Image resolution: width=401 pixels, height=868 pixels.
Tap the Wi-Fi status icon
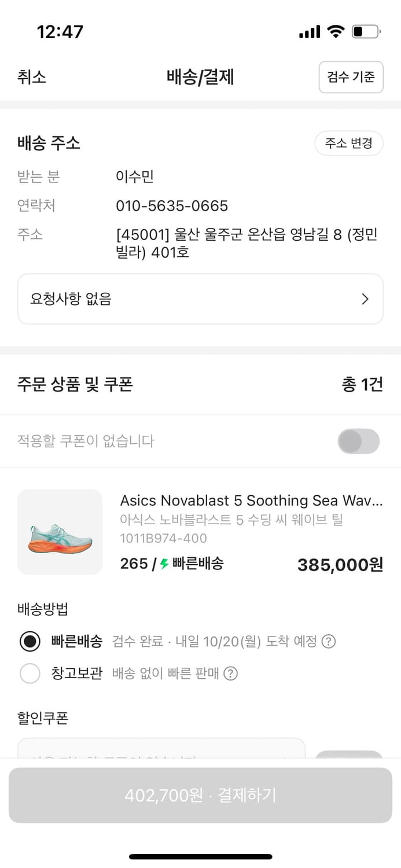[336, 32]
